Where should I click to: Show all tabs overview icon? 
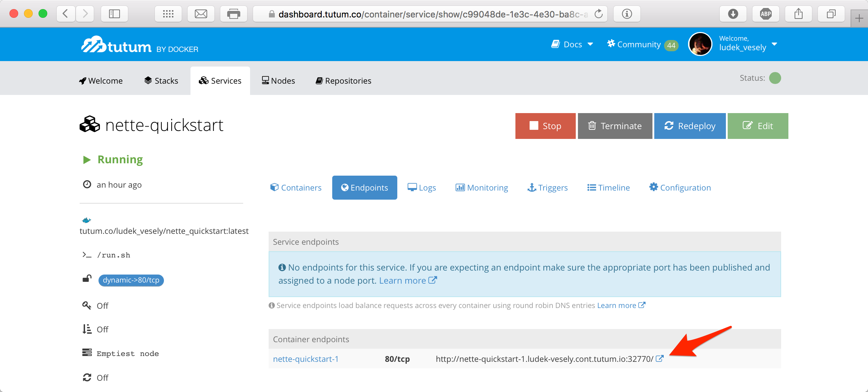831,14
